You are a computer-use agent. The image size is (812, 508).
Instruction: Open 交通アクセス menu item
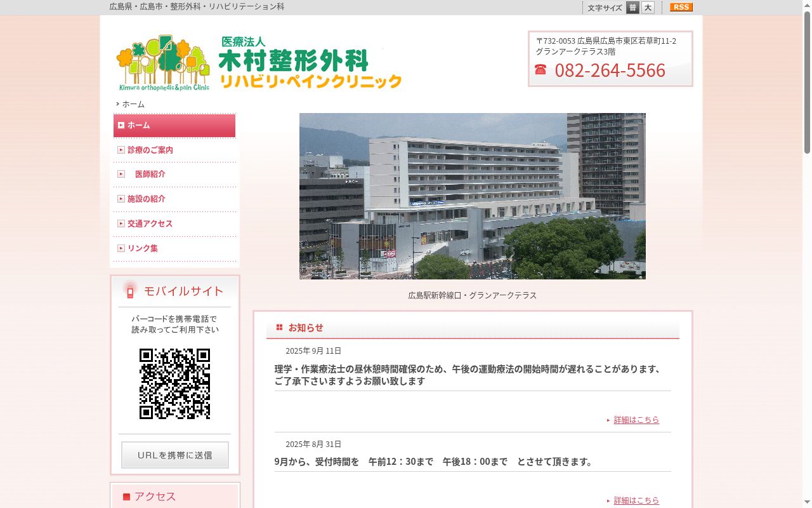tap(150, 224)
